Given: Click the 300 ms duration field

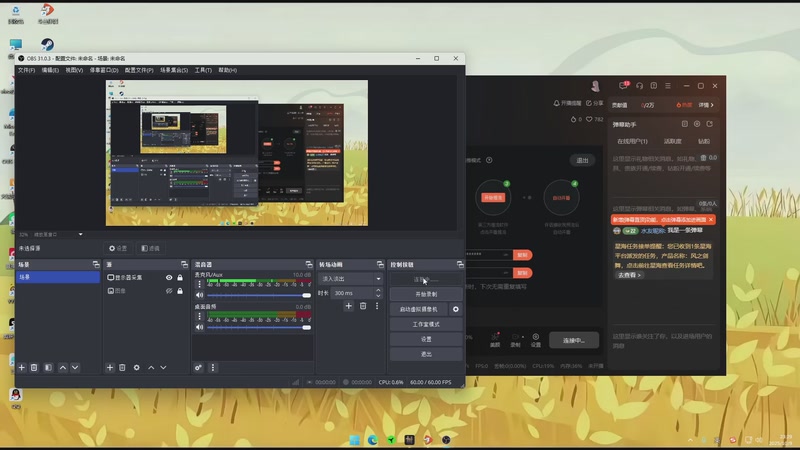Looking at the screenshot, I should [353, 293].
